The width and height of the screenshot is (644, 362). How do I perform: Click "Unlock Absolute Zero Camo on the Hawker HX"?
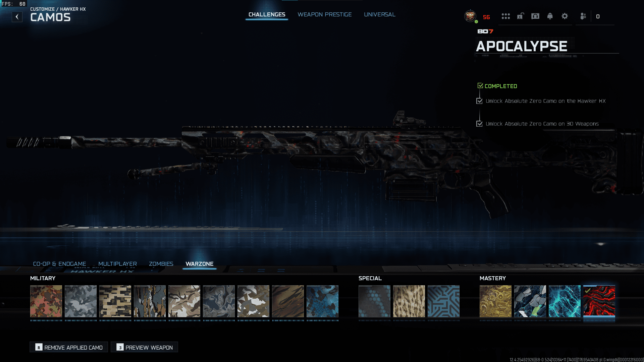pos(546,101)
